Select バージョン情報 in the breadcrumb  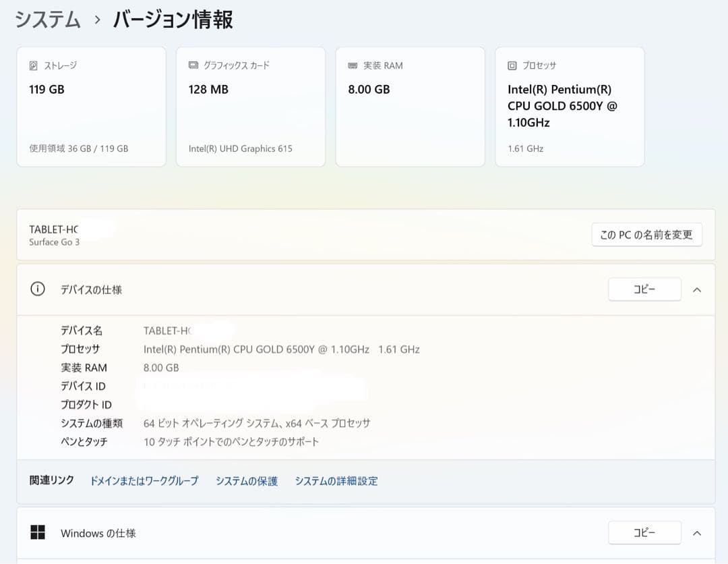click(174, 20)
